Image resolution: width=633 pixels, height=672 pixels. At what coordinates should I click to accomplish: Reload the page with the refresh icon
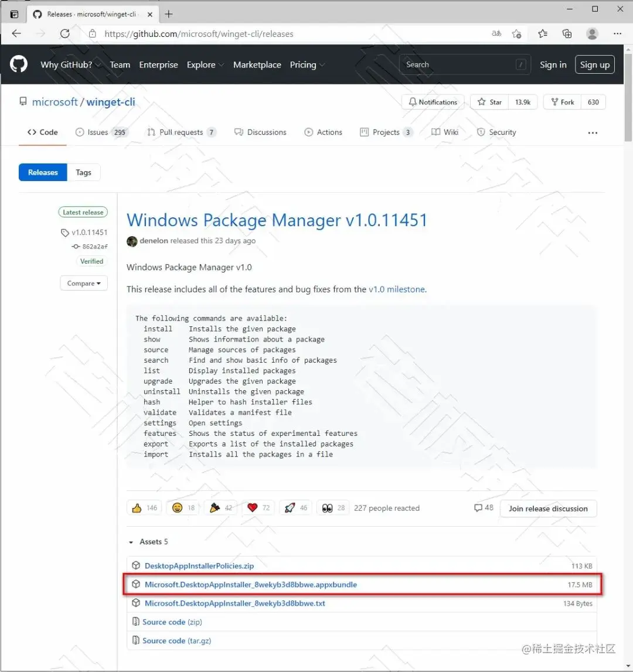click(x=64, y=33)
